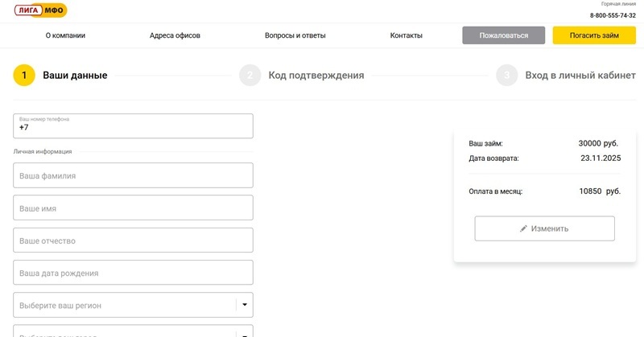
Task: Focus the Ваше отчество field
Action: point(133,240)
